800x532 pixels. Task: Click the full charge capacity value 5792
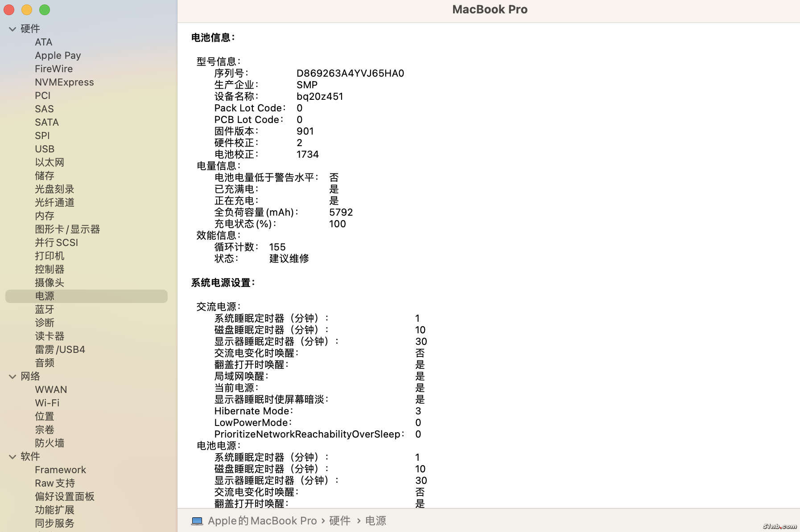tap(341, 213)
